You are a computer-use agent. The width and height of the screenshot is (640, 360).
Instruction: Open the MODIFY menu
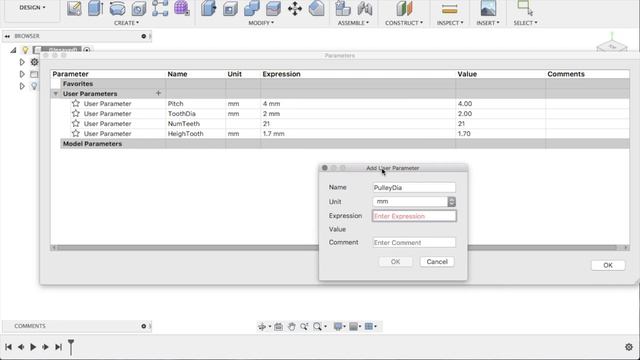(261, 23)
